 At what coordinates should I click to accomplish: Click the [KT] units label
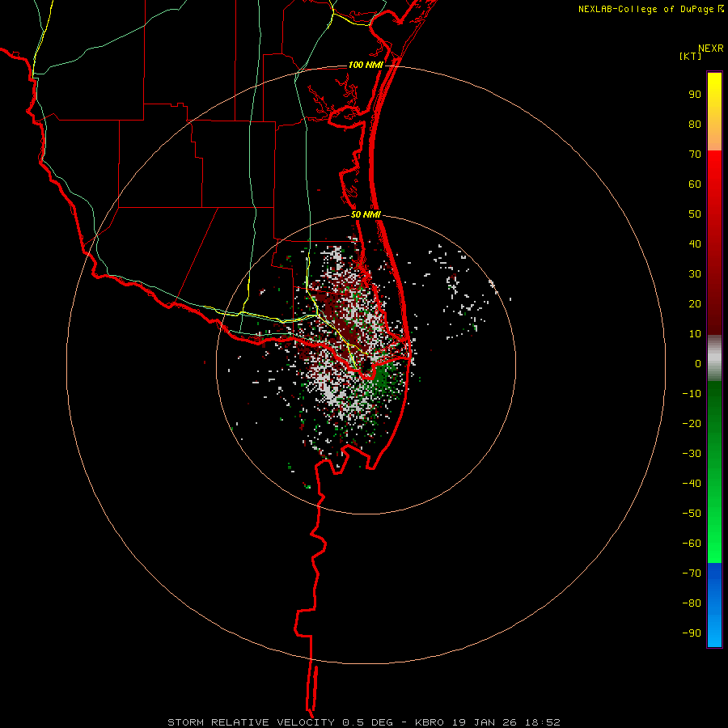691,56
